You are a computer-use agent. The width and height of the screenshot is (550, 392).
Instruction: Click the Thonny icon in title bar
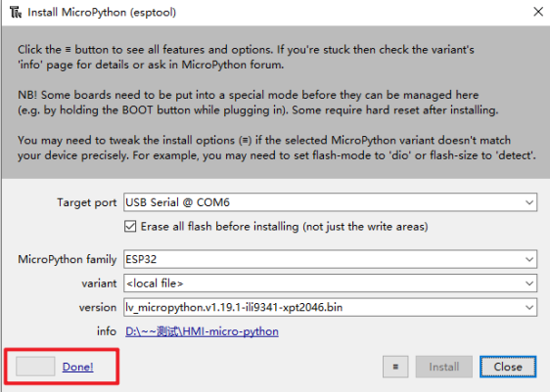pyautogui.click(x=16, y=13)
